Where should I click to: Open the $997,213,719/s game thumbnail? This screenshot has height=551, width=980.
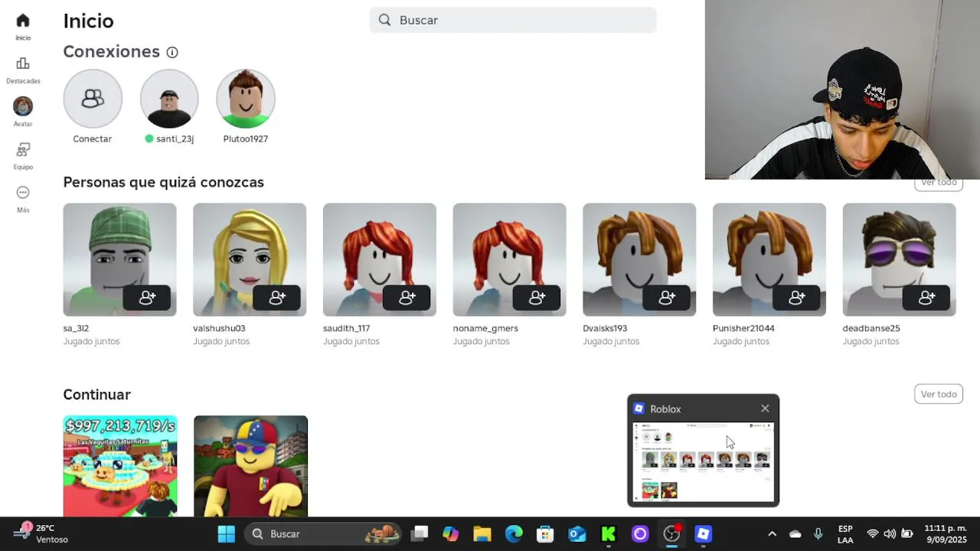pyautogui.click(x=120, y=466)
